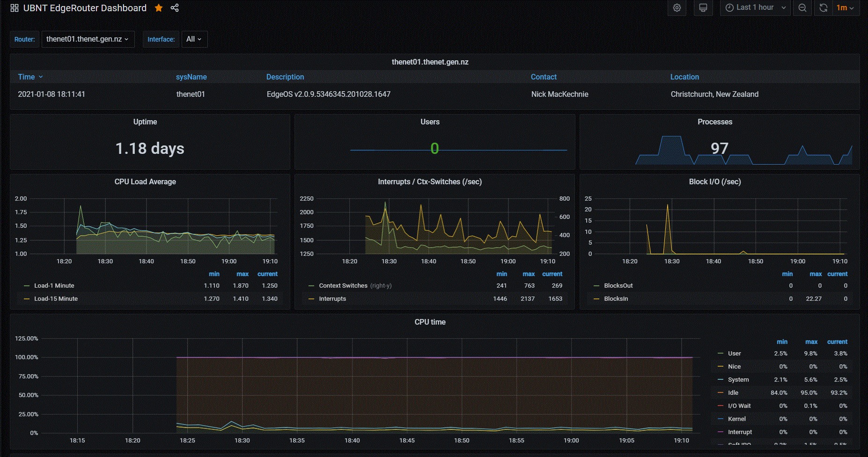Sort CPU Load legend by max
Viewport: 868px width, 457px height.
(x=243, y=274)
